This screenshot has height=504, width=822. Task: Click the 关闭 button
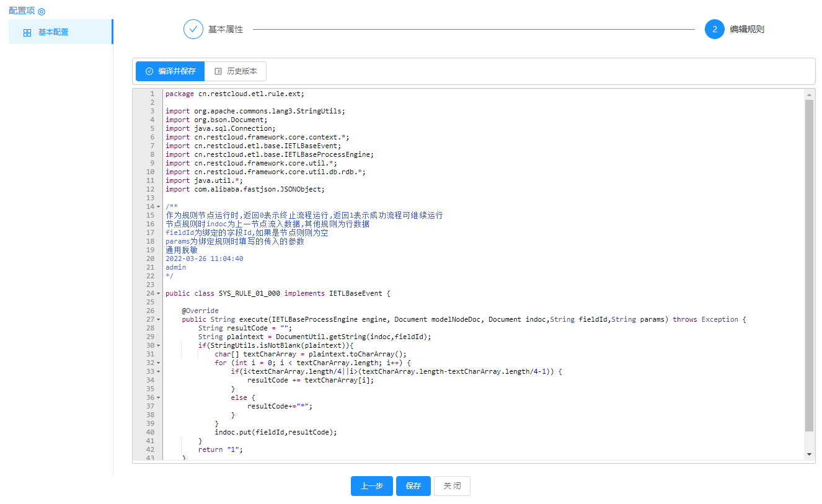452,486
